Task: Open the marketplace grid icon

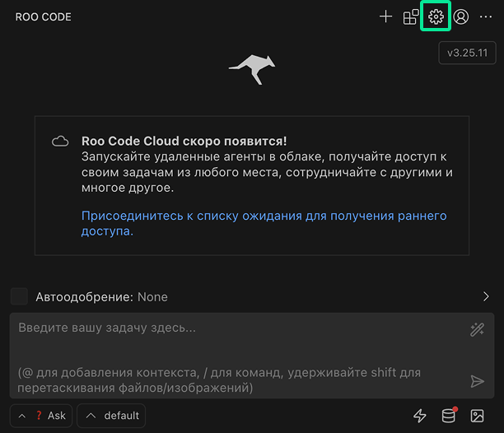Action: (x=411, y=16)
